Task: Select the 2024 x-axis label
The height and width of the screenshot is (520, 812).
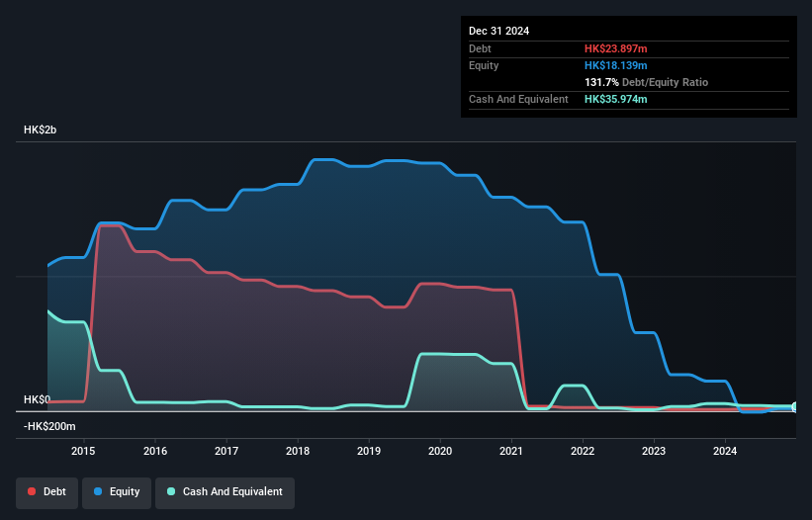Action: 725,451
